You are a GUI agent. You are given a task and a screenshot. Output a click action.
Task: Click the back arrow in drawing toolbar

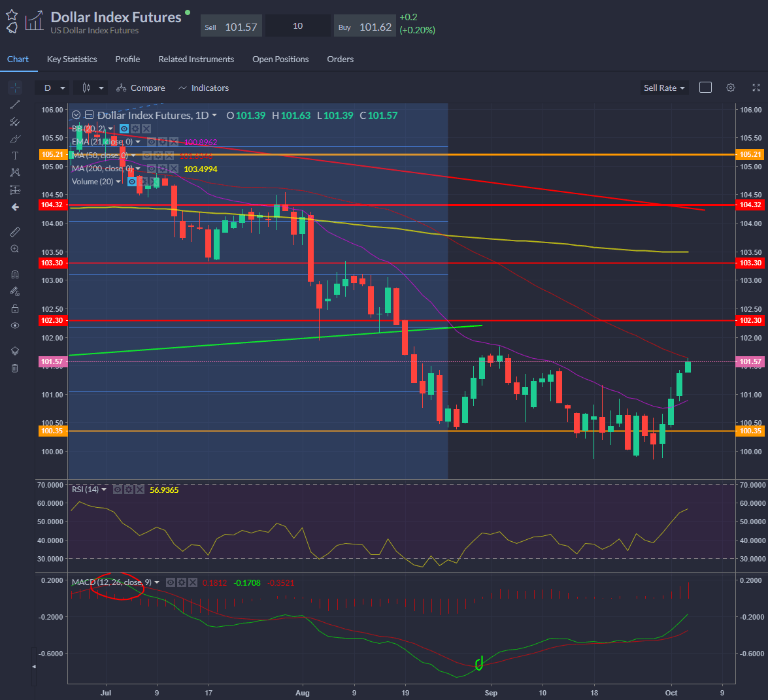[15, 207]
